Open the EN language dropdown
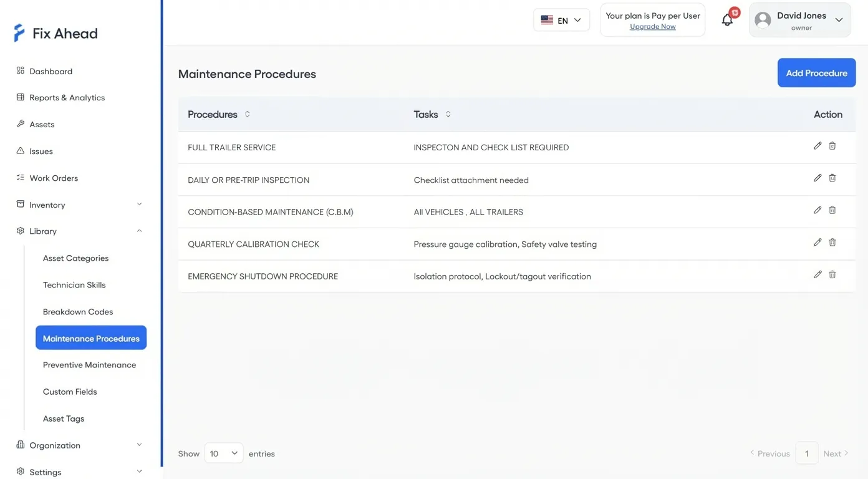 pyautogui.click(x=561, y=19)
